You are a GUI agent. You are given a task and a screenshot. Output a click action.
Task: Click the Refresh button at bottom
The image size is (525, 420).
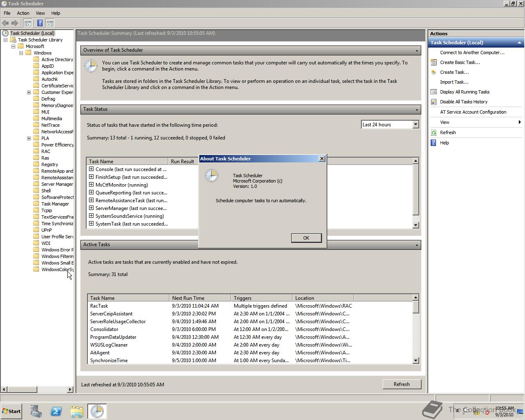click(402, 384)
